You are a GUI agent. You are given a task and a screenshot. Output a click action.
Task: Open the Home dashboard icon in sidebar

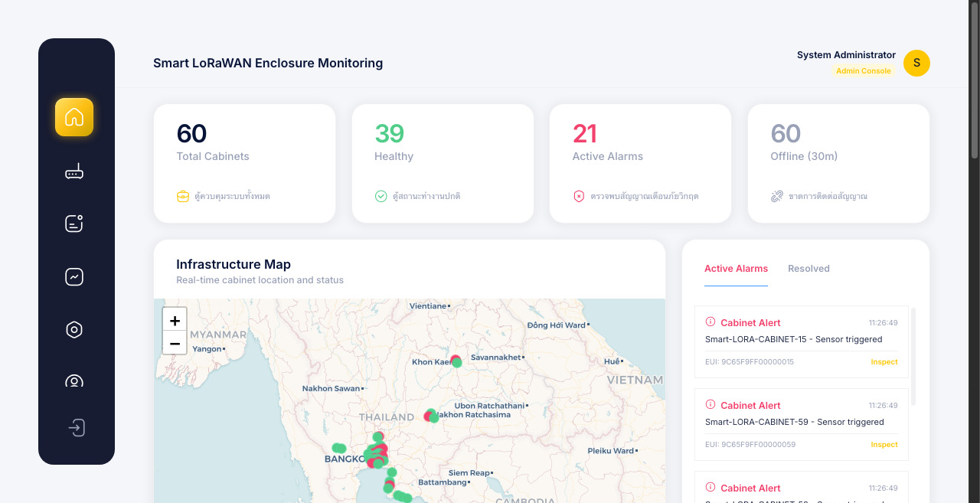coord(74,117)
